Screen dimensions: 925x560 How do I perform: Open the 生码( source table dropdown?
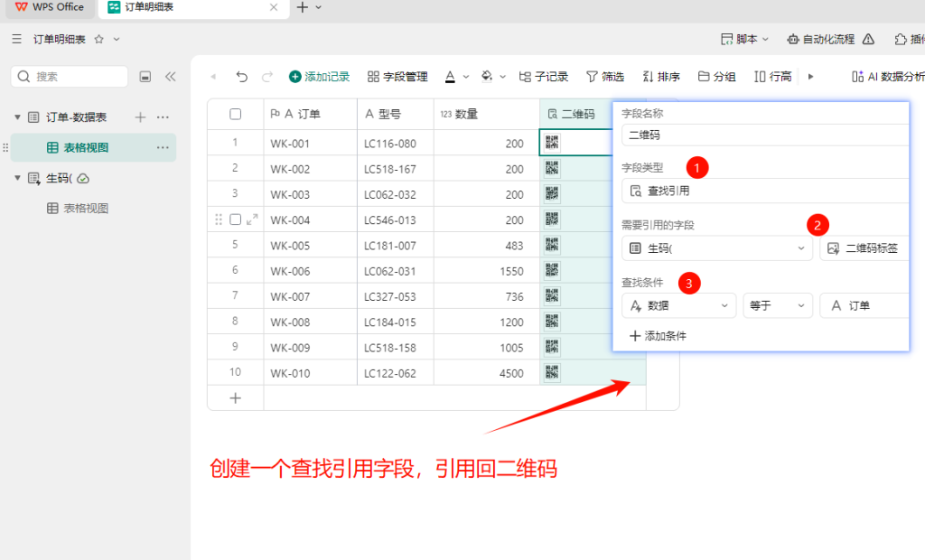(x=717, y=248)
